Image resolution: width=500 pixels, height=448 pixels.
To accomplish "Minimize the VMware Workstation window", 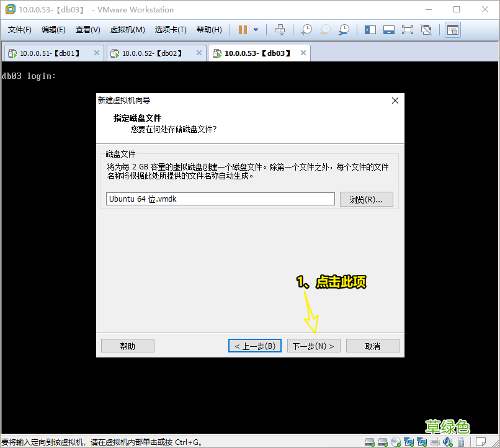I will click(x=429, y=9).
